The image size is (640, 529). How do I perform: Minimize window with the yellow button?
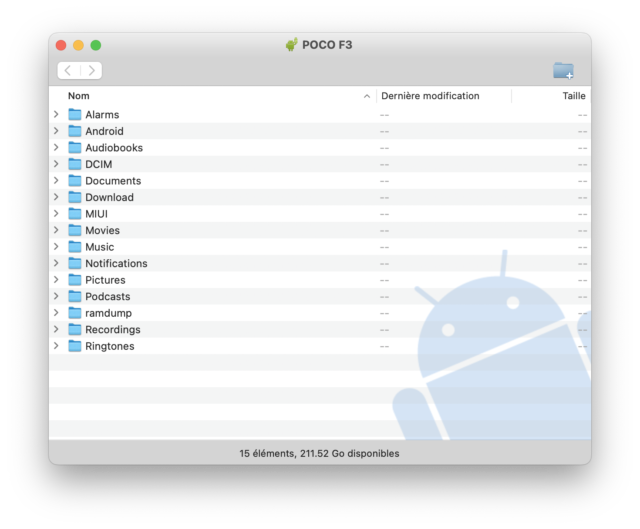pos(78,45)
